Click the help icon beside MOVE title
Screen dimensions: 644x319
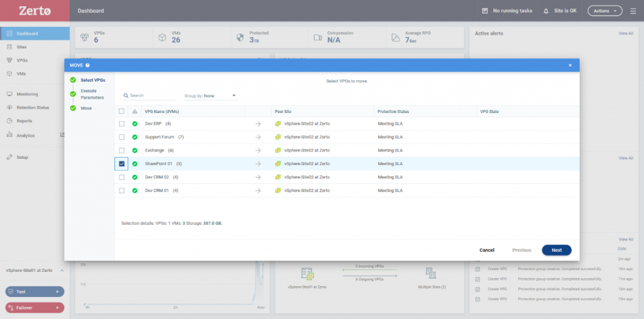coord(87,65)
